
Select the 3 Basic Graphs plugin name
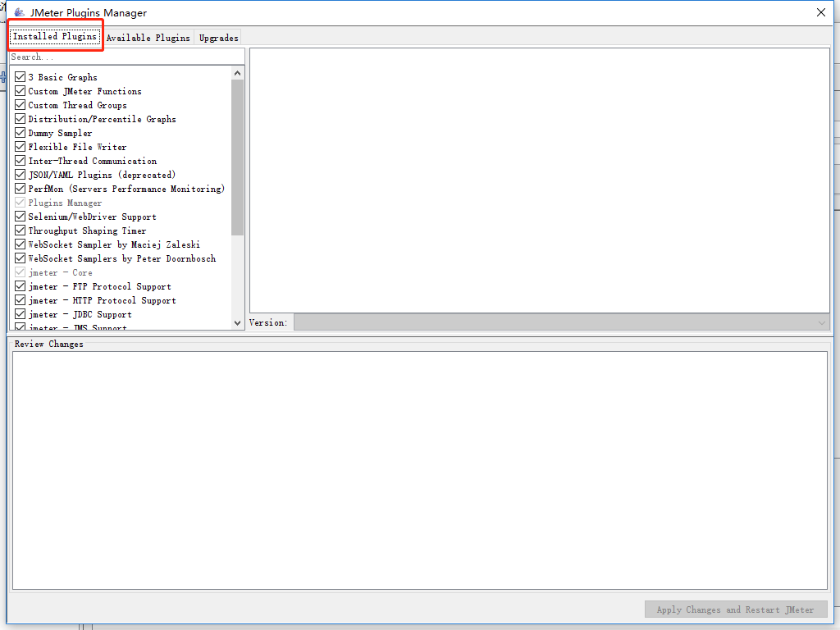pyautogui.click(x=62, y=77)
